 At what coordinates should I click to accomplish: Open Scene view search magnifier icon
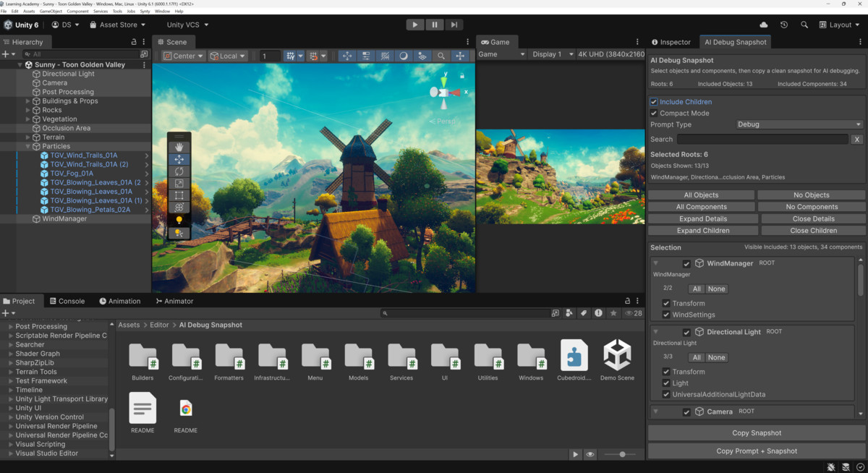coord(441,56)
